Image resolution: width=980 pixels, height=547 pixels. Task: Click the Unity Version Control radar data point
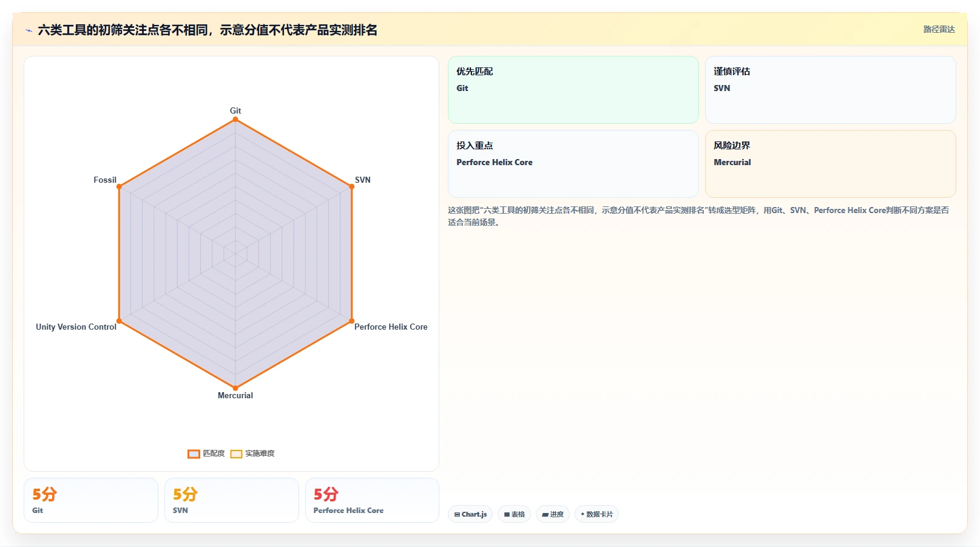[119, 321]
